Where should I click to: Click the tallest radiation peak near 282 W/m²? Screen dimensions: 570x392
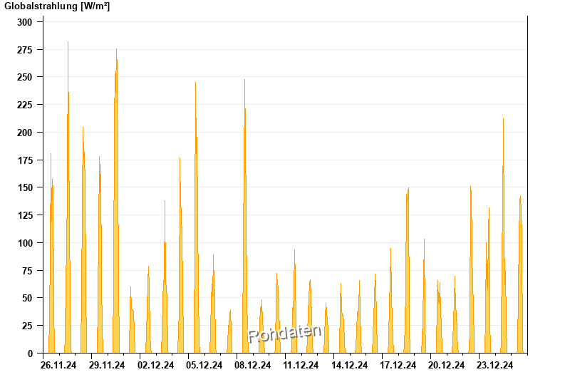point(68,197)
